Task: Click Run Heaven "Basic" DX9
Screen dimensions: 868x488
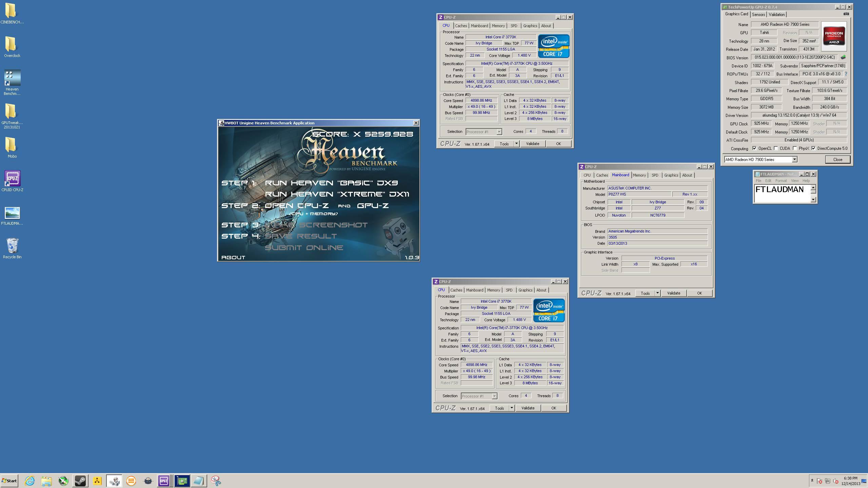Action: click(331, 183)
